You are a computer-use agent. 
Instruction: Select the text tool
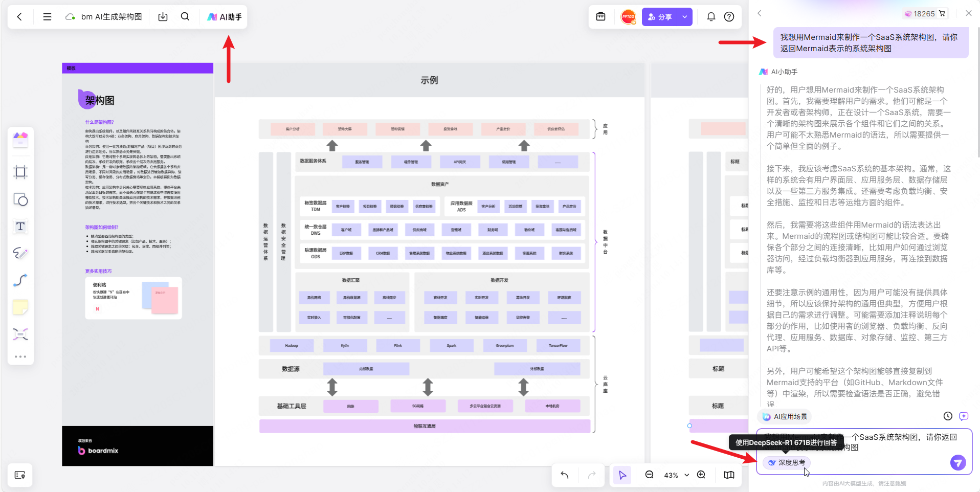point(20,227)
